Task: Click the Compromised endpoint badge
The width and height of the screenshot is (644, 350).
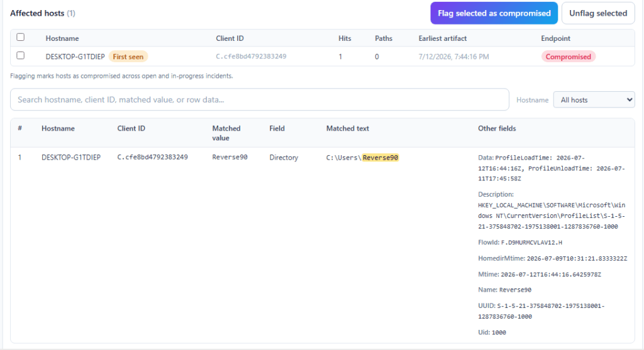Action: click(x=568, y=57)
